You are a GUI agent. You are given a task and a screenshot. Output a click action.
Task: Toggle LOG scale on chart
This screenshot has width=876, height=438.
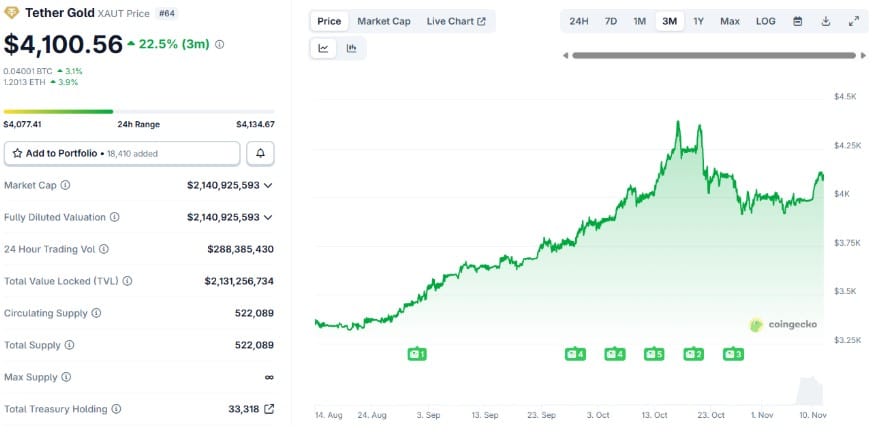[765, 21]
